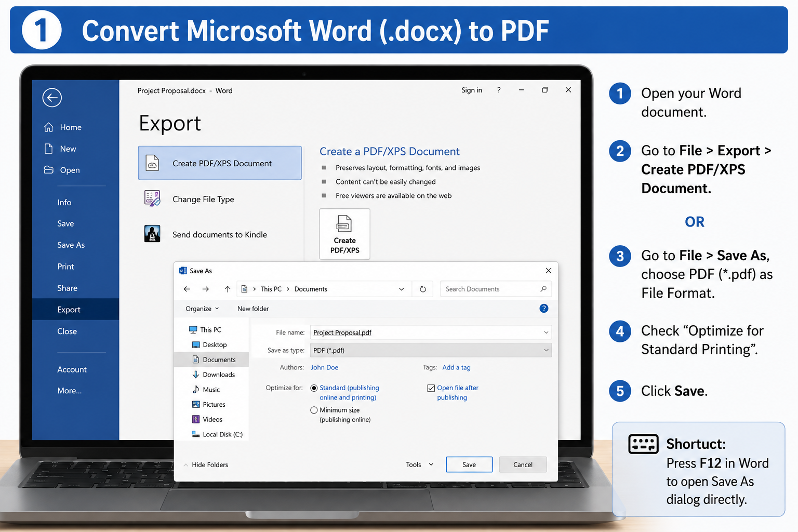Open the Tools dropdown
The height and width of the screenshot is (532, 798).
[419, 464]
